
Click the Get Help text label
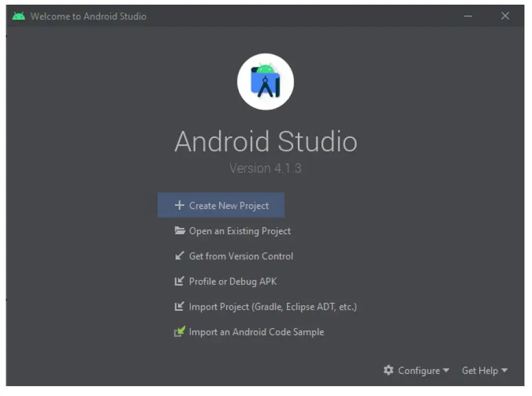(x=480, y=370)
